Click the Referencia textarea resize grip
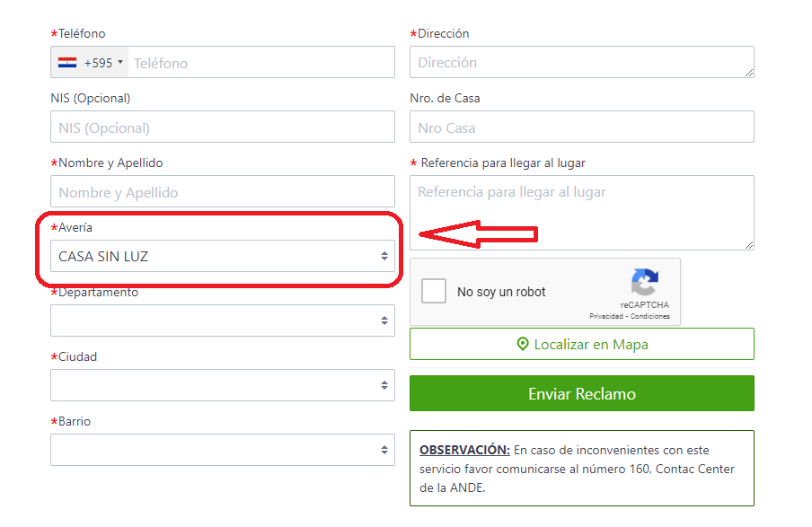 click(x=749, y=245)
